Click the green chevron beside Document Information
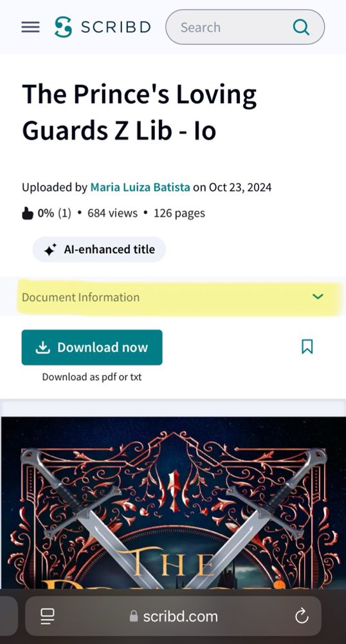 (318, 296)
